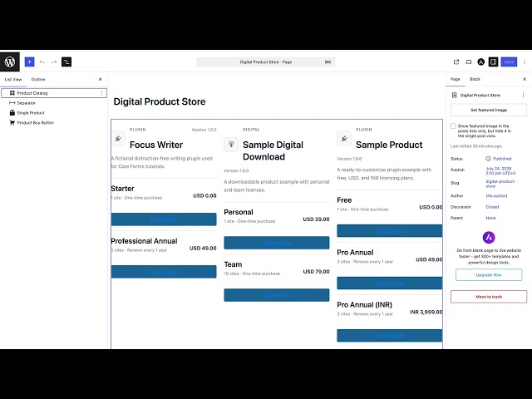This screenshot has width=532, height=399.
Task: Click the Focus Writer product icon
Action: click(x=118, y=139)
